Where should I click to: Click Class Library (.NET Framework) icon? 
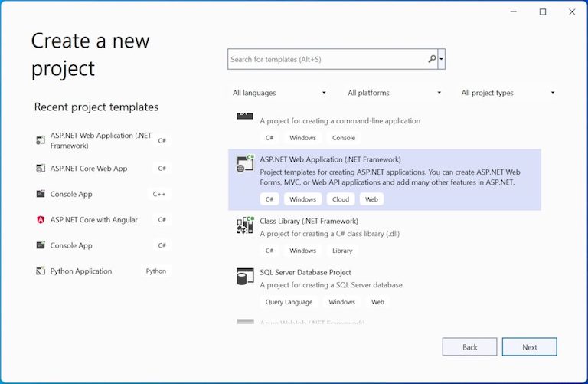pyautogui.click(x=245, y=225)
